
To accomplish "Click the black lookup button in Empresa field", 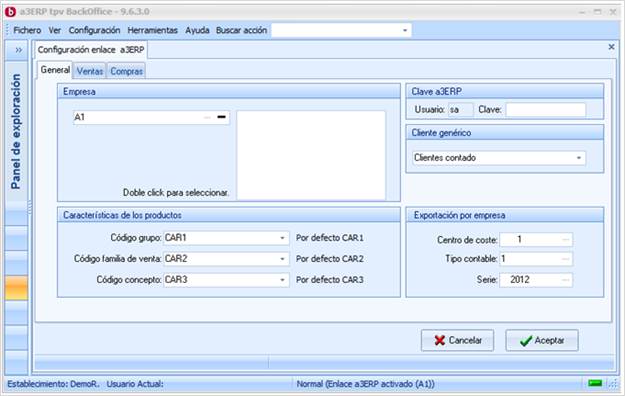I will point(222,117).
